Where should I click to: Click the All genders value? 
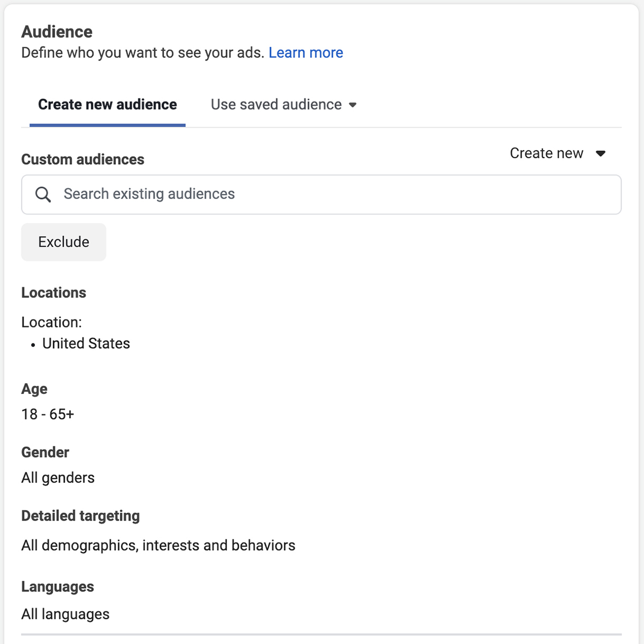(58, 478)
